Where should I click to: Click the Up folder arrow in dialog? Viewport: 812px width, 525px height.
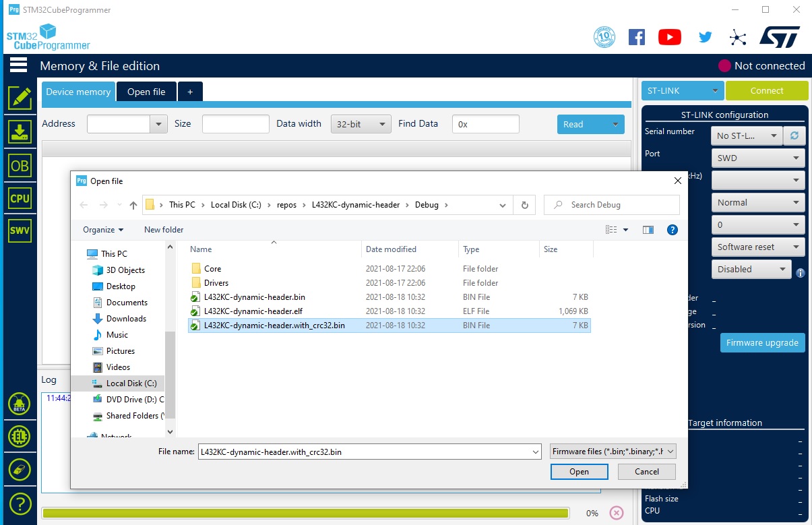pos(133,205)
